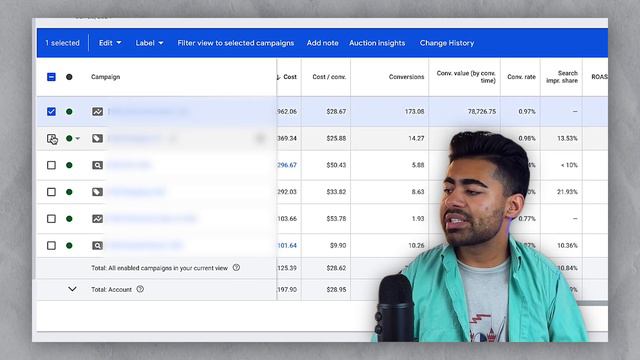
Task: Click the green status dot on the $9.90 row
Action: pos(69,245)
